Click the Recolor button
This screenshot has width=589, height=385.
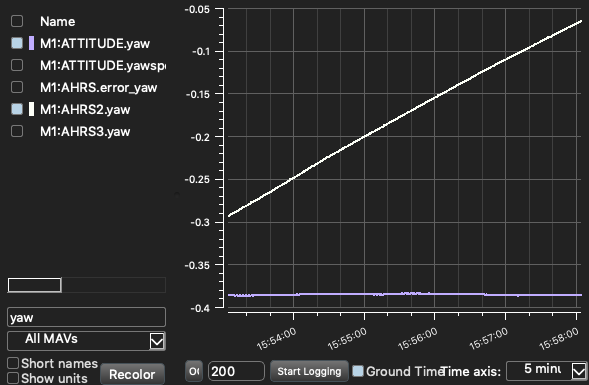[132, 374]
